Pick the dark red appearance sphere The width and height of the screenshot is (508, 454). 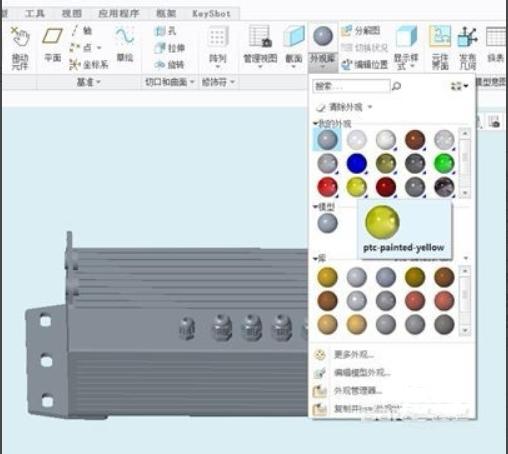(x=386, y=187)
